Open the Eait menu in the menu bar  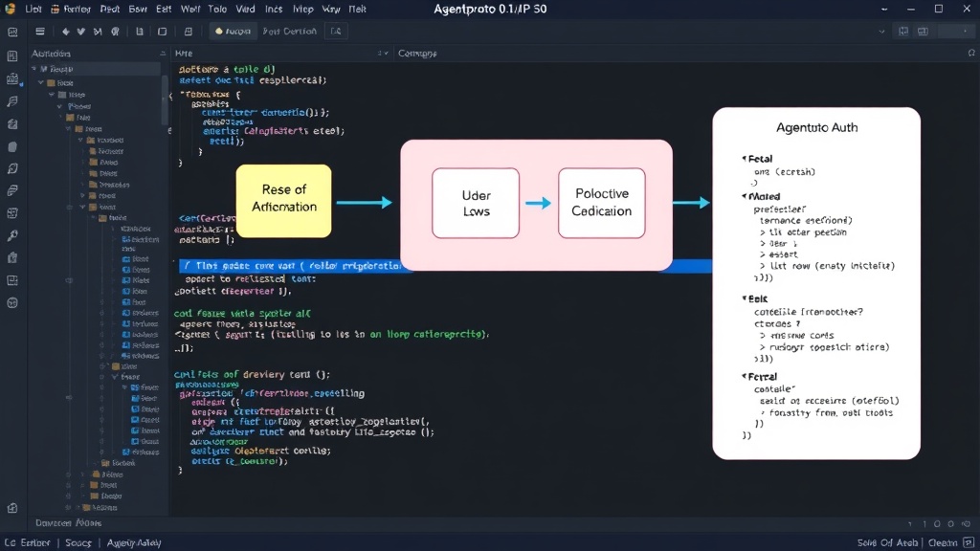point(164,9)
